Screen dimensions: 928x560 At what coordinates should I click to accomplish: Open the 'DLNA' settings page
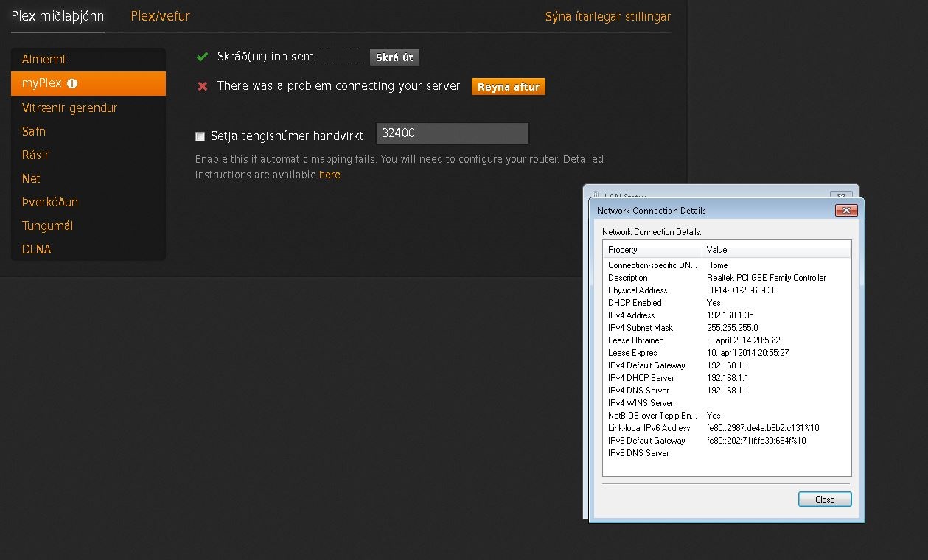pyautogui.click(x=36, y=250)
